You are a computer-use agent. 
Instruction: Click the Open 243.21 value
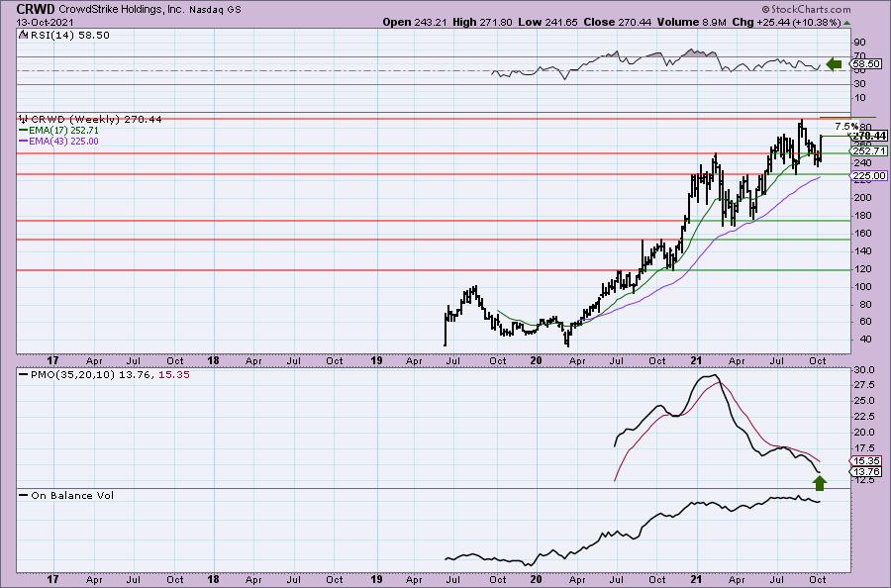click(x=415, y=22)
